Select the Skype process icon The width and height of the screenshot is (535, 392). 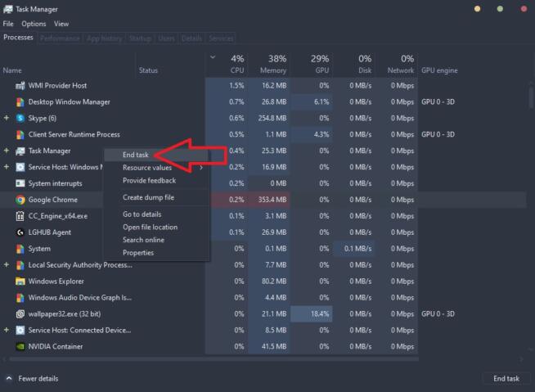[x=20, y=118]
